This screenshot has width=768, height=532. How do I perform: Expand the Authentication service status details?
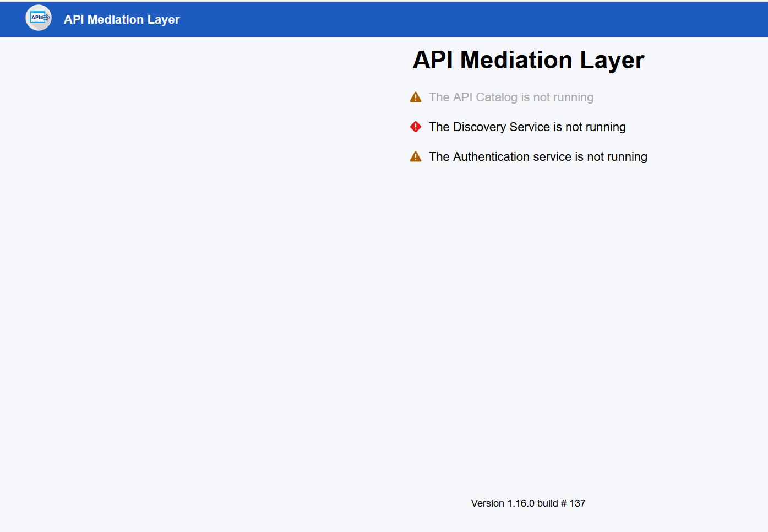point(538,156)
